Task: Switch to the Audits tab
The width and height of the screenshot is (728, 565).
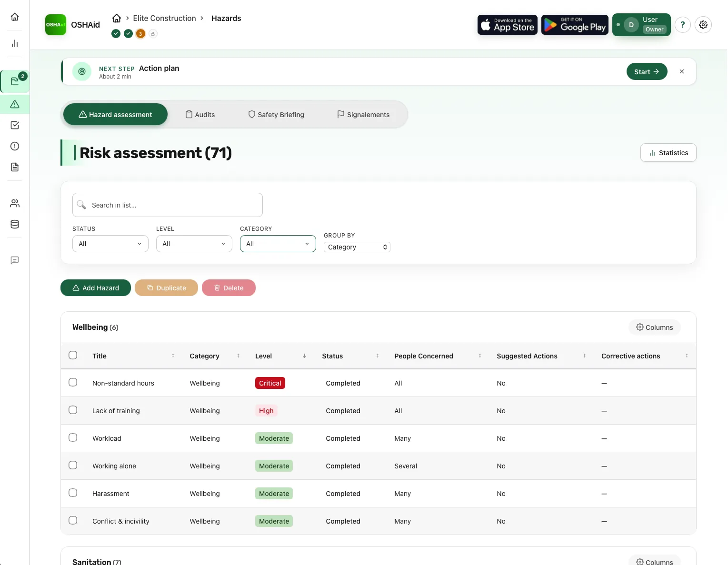Action: [x=200, y=115]
